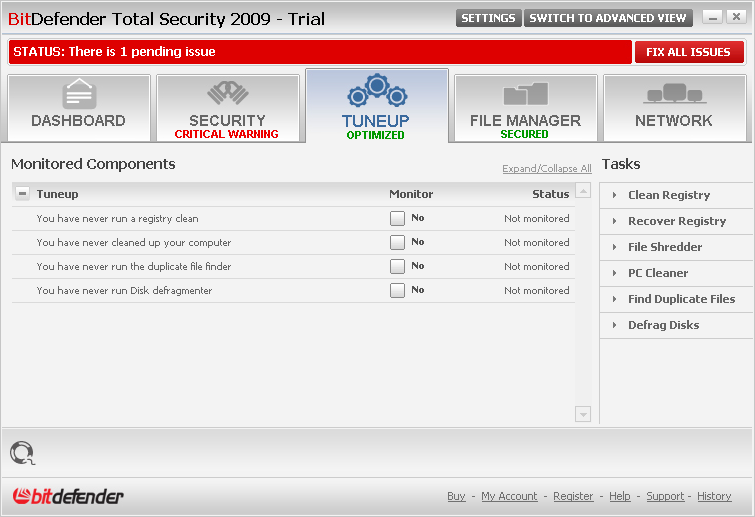Click the chat support icon at bottom left
This screenshot has height=517, width=755.
(x=22, y=453)
